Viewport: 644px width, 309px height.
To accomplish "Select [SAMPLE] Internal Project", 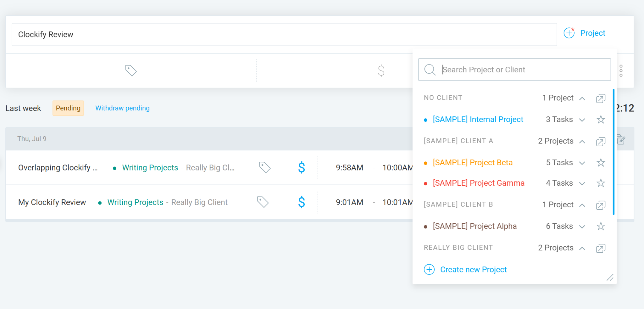I will (x=478, y=120).
